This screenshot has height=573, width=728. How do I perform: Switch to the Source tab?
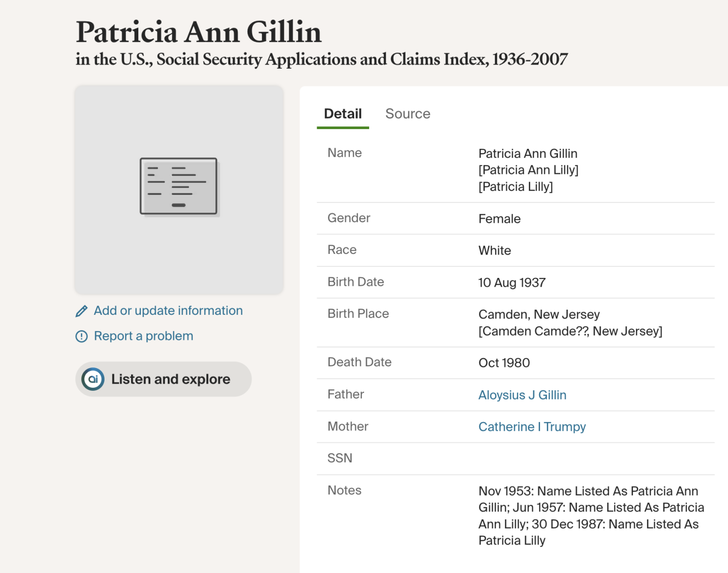(x=408, y=114)
